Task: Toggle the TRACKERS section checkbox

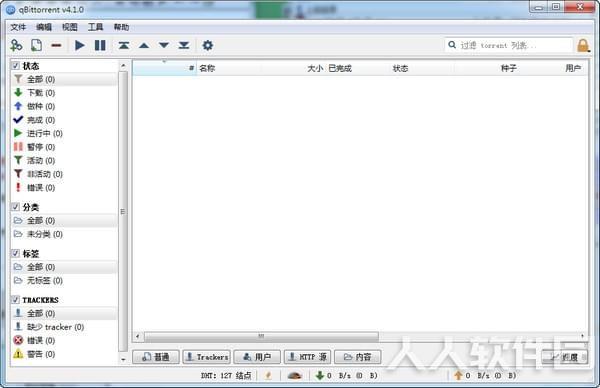Action: [x=15, y=300]
